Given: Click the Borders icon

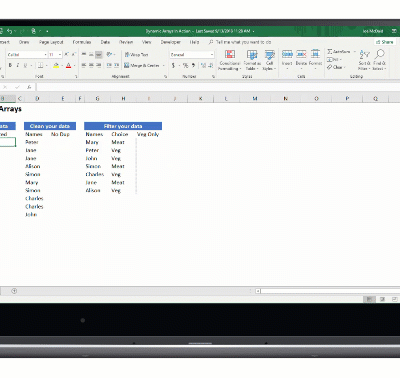Looking at the screenshot, I should [x=40, y=65].
